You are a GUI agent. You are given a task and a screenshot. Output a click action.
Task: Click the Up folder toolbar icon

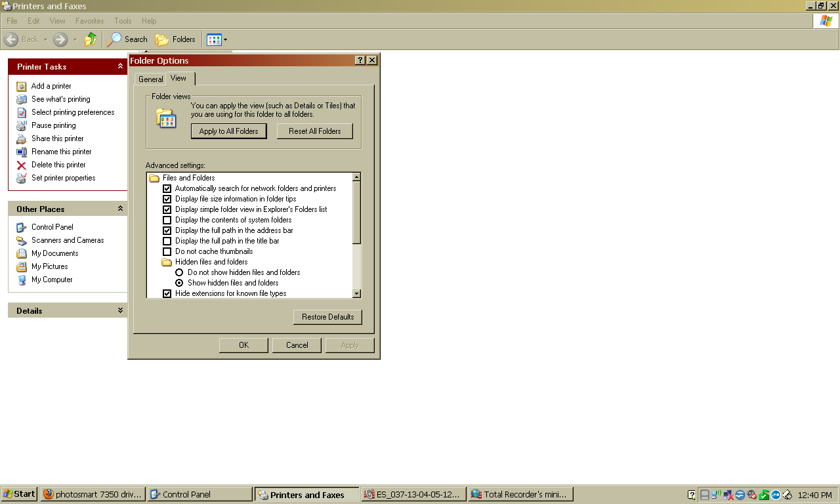91,39
